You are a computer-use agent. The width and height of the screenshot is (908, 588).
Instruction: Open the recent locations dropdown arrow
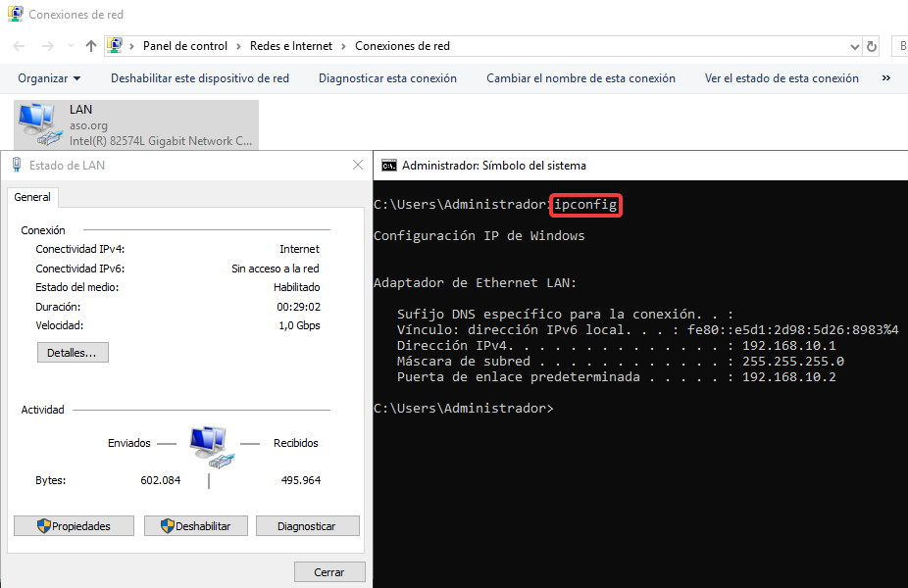click(71, 46)
